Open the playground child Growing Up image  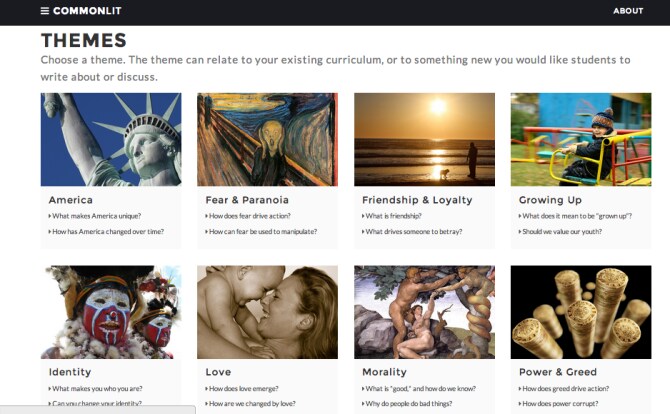click(581, 139)
